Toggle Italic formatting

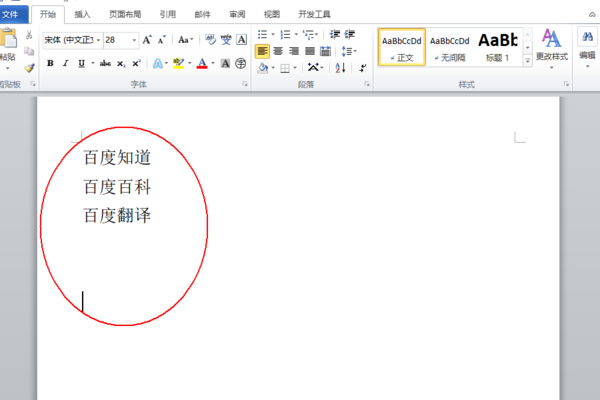click(x=66, y=64)
